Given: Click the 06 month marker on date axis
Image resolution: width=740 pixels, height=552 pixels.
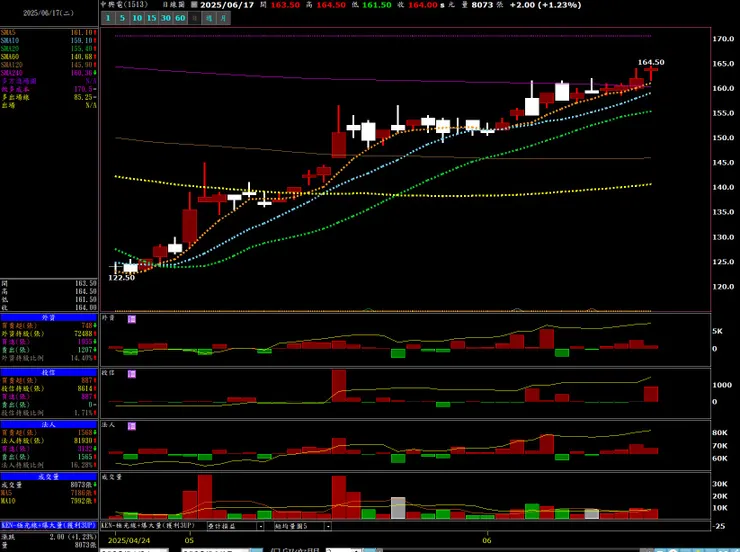Looking at the screenshot, I should (487, 540).
